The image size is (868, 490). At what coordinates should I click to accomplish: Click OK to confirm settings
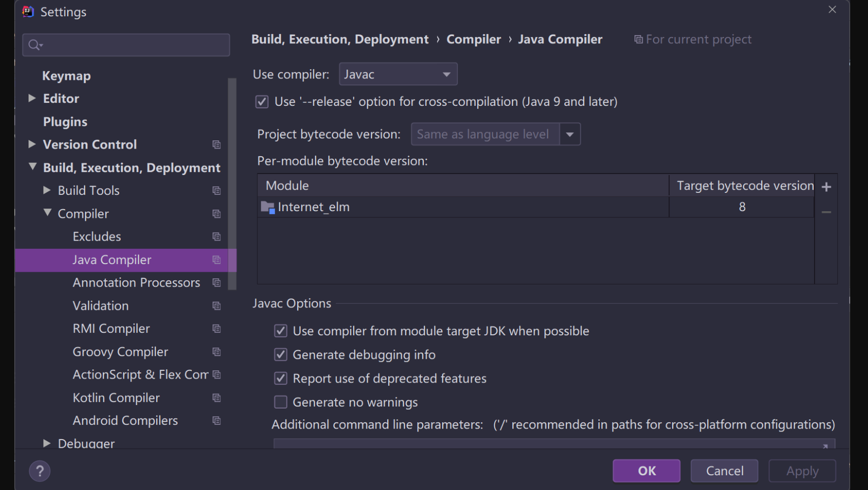pyautogui.click(x=646, y=471)
